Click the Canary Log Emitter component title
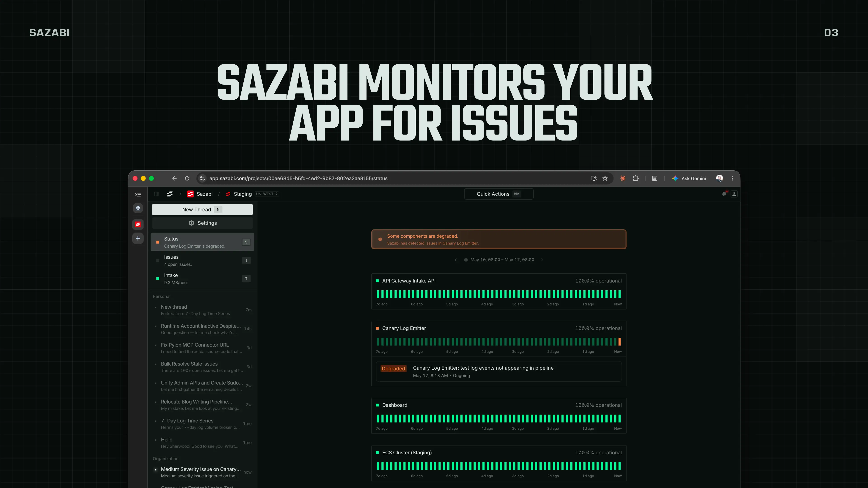Viewport: 868px width, 488px height. pos(404,328)
